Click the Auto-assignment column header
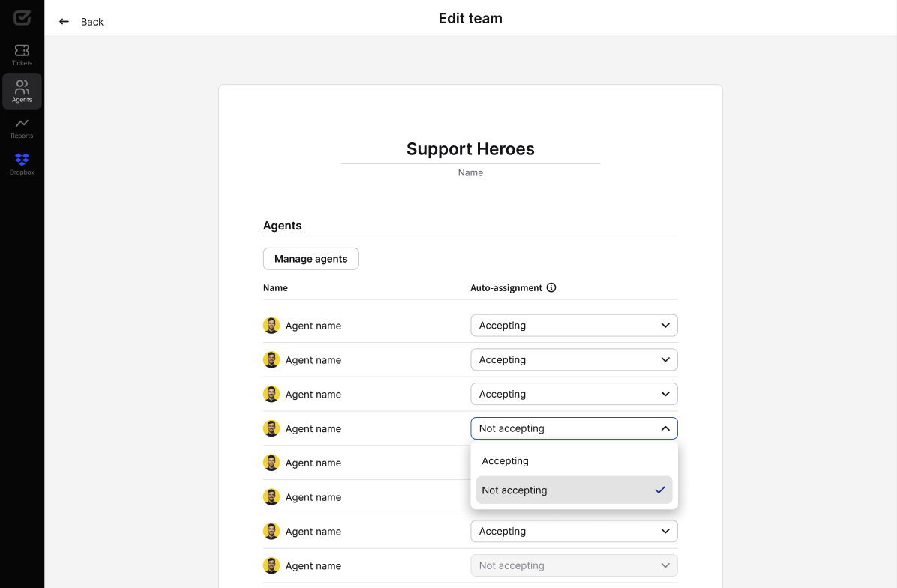 (506, 288)
